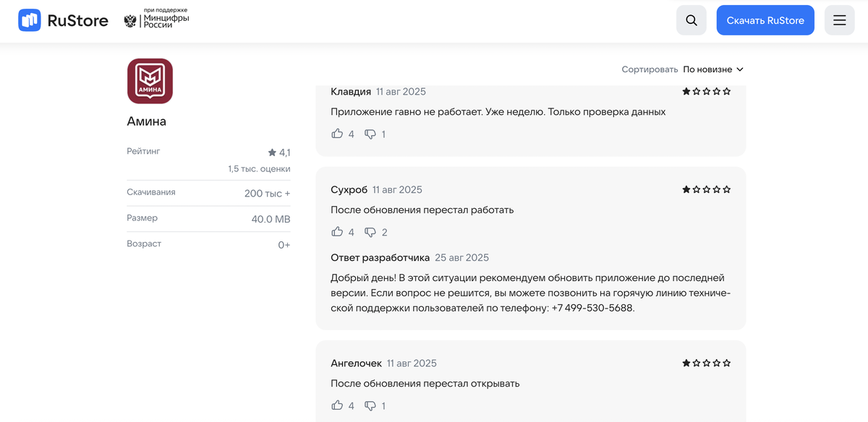Click the star rating 4,1 value
This screenshot has height=422, width=868.
click(279, 152)
